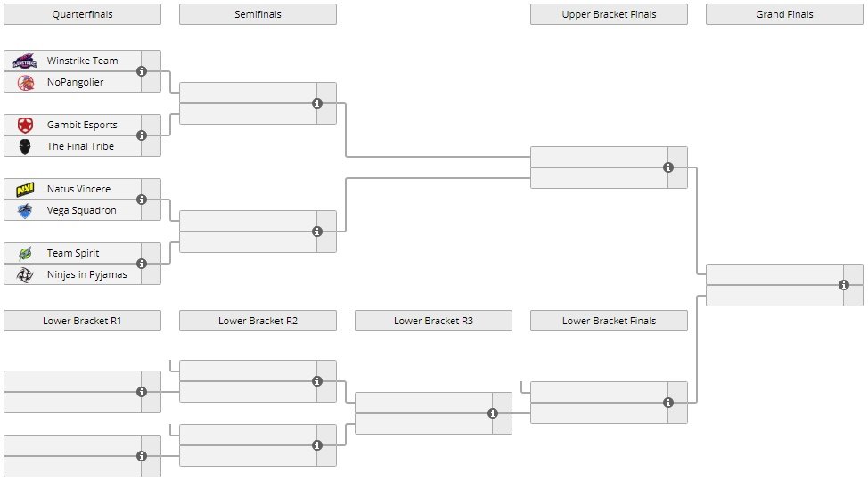The width and height of the screenshot is (868, 481).
Task: Click the Ninjas in Pyjamas logo icon
Action: 25,274
